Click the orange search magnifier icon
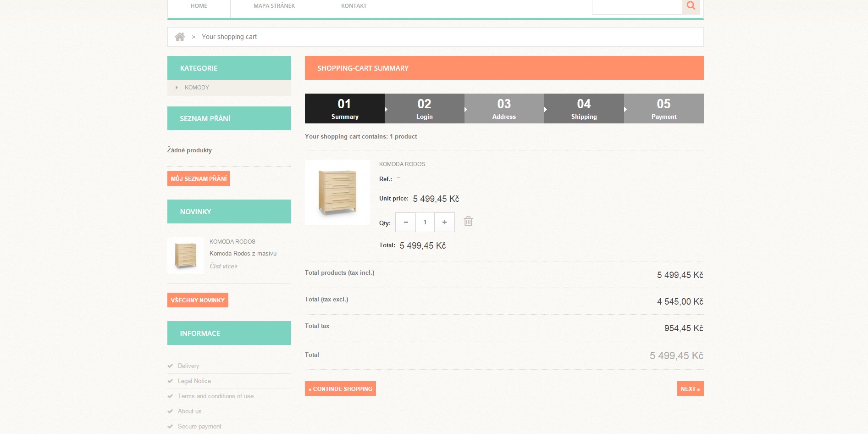The image size is (868, 434). [691, 6]
